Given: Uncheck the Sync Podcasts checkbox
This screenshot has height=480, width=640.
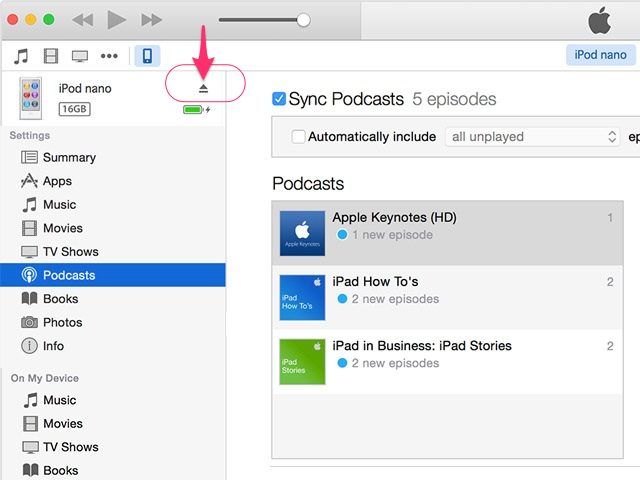Looking at the screenshot, I should (x=279, y=99).
